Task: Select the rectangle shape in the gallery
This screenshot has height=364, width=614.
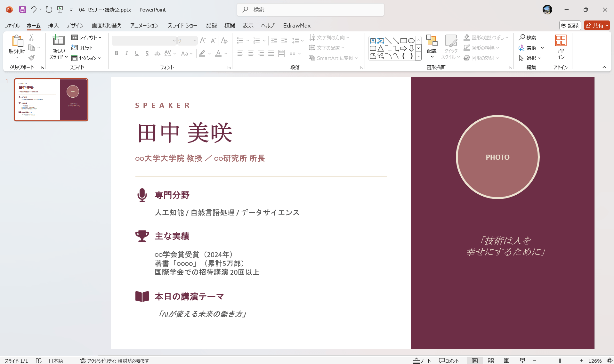Action: point(403,40)
